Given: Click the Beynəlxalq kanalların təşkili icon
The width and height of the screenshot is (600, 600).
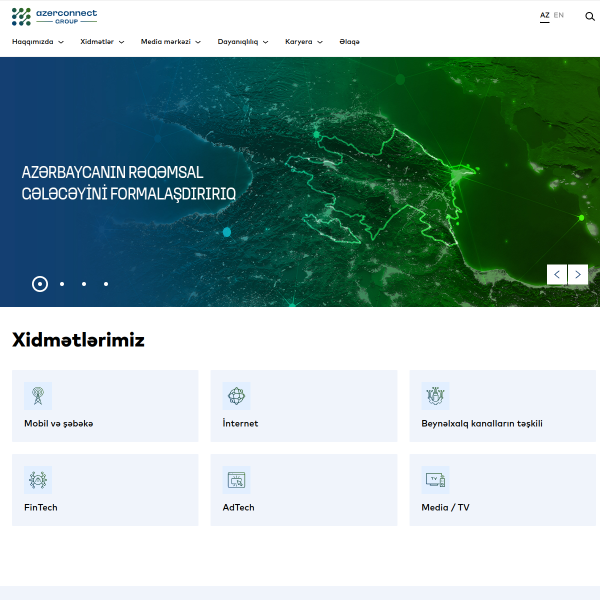Looking at the screenshot, I should [x=435, y=395].
